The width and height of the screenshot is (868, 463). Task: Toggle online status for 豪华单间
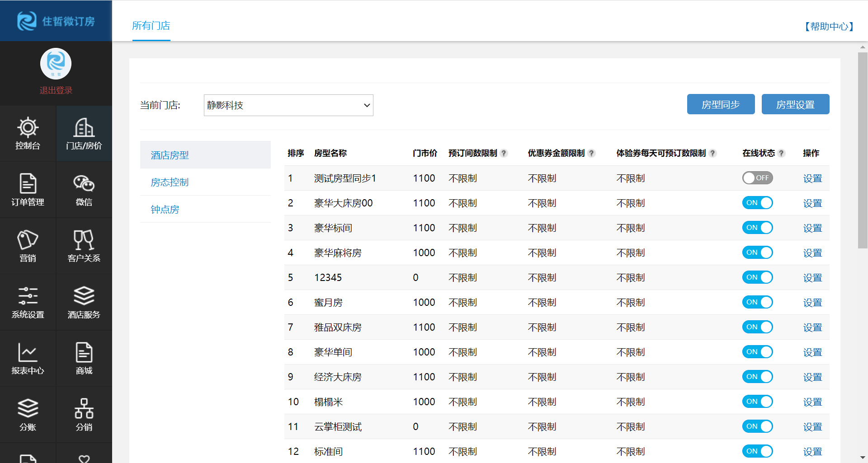tap(758, 352)
